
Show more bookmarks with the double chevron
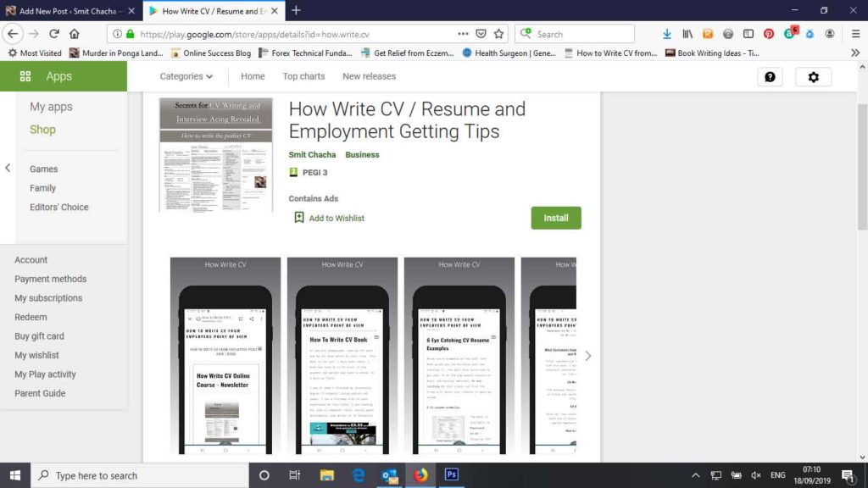tap(855, 53)
